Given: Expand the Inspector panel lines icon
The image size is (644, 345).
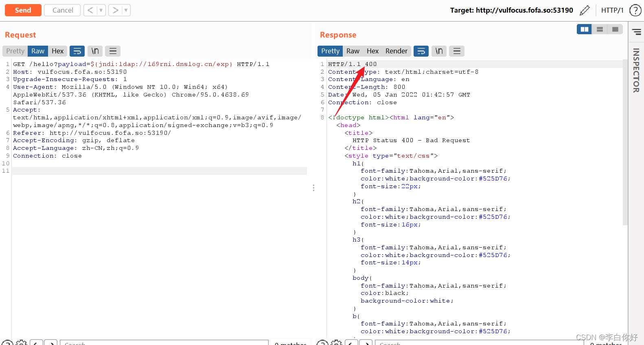Looking at the screenshot, I should [x=636, y=31].
